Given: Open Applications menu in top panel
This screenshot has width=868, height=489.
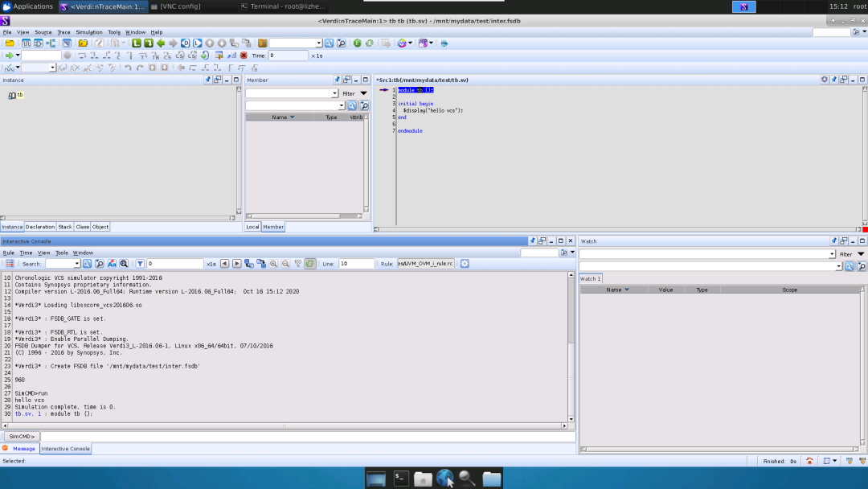Looking at the screenshot, I should (27, 6).
